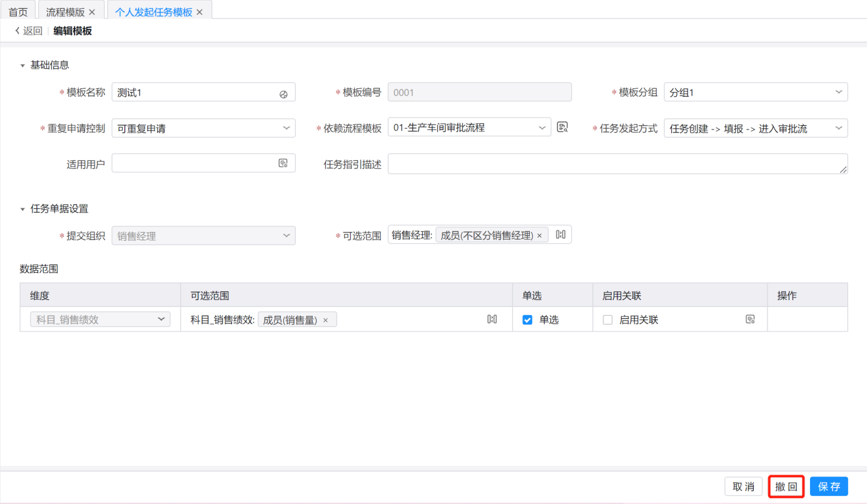This screenshot has height=504, width=867.
Task: Open member selector icon in 科目_销售绩效 row
Action: 492,320
